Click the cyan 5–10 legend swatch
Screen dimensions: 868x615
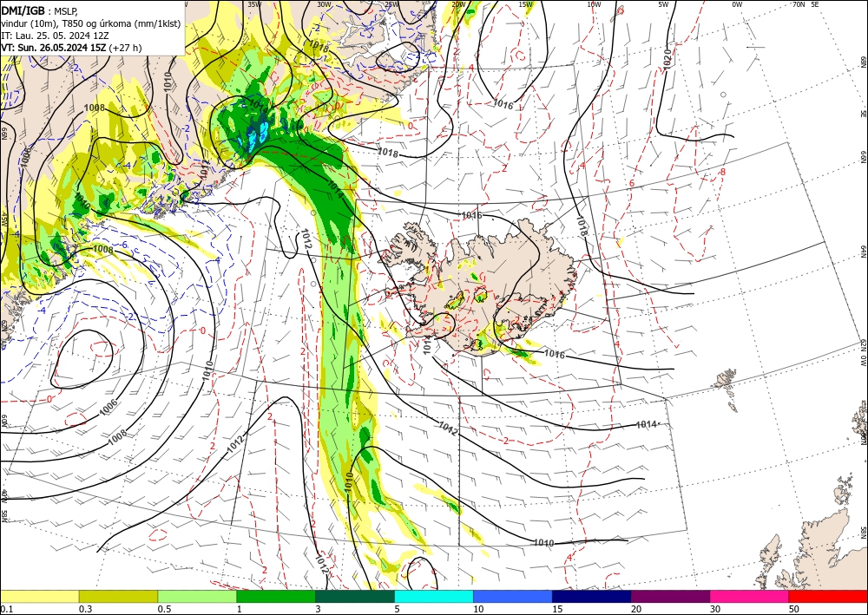(x=434, y=596)
